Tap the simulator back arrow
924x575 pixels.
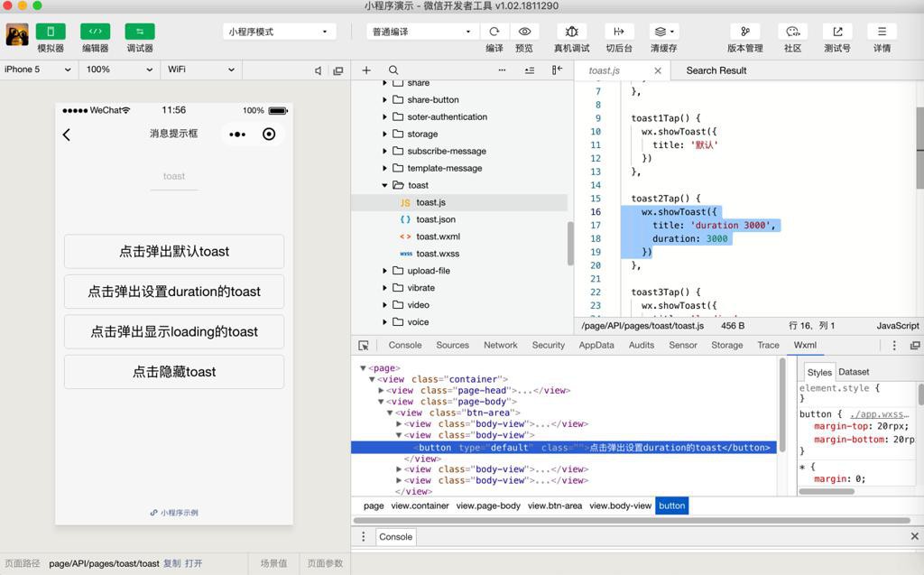[x=67, y=134]
